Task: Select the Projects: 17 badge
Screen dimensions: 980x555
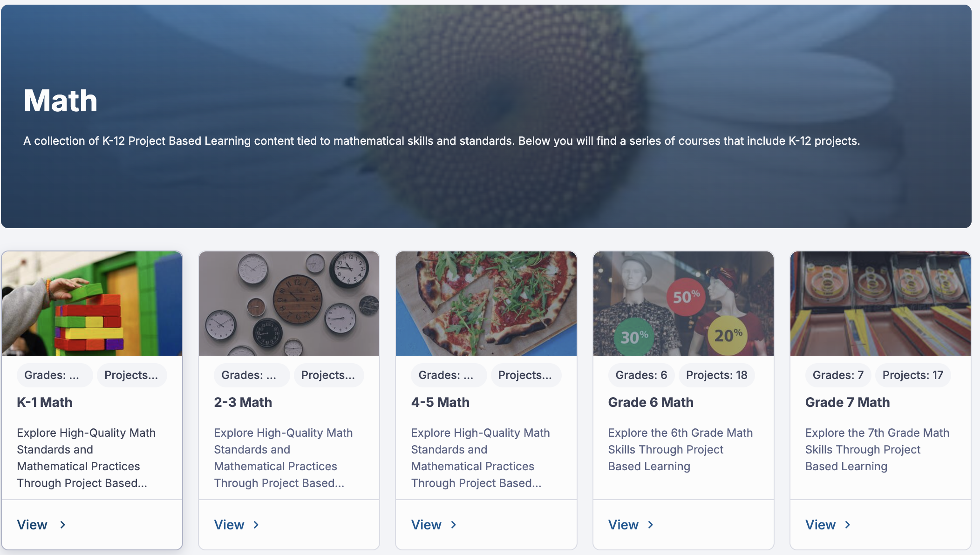Action: click(912, 375)
